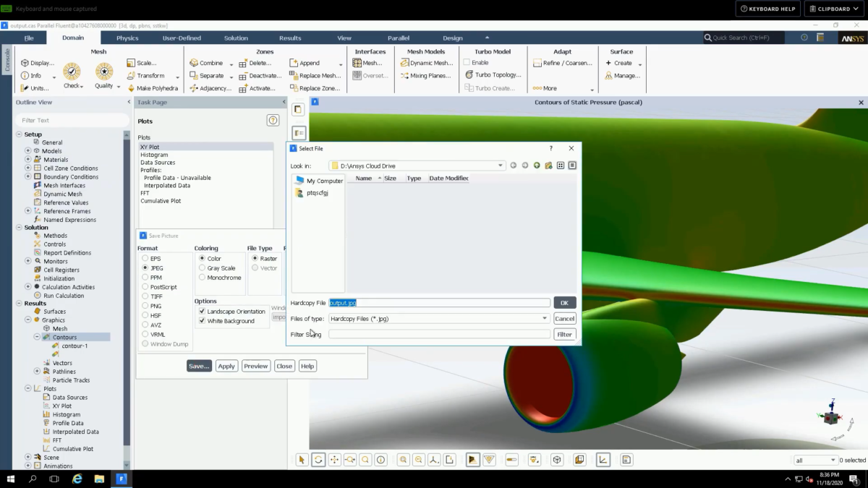Image resolution: width=868 pixels, height=488 pixels.
Task: Open the Surface Create dropdown
Action: (639, 64)
